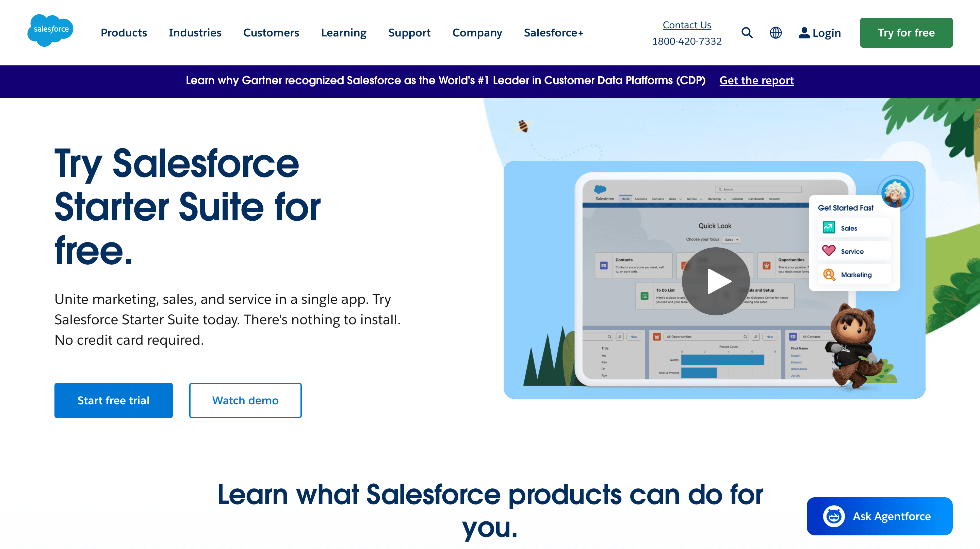Screen dimensions: 980x549
Task: Click the video preview thumbnail
Action: click(x=715, y=280)
